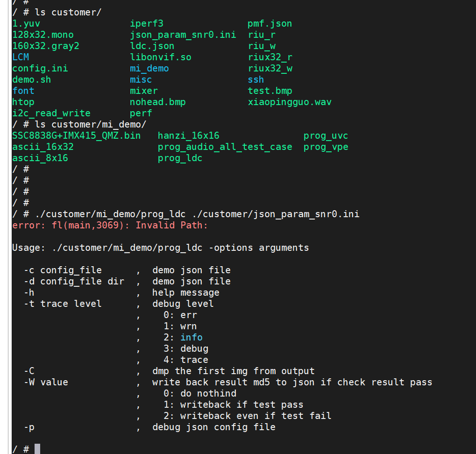Select the xiaopingguo.wav audio file name
The width and height of the screenshot is (476, 454).
290,102
